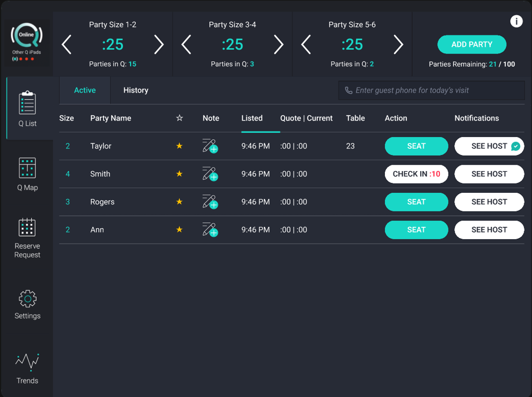532x397 pixels.
Task: Sort by the Note column header
Action: 211,118
